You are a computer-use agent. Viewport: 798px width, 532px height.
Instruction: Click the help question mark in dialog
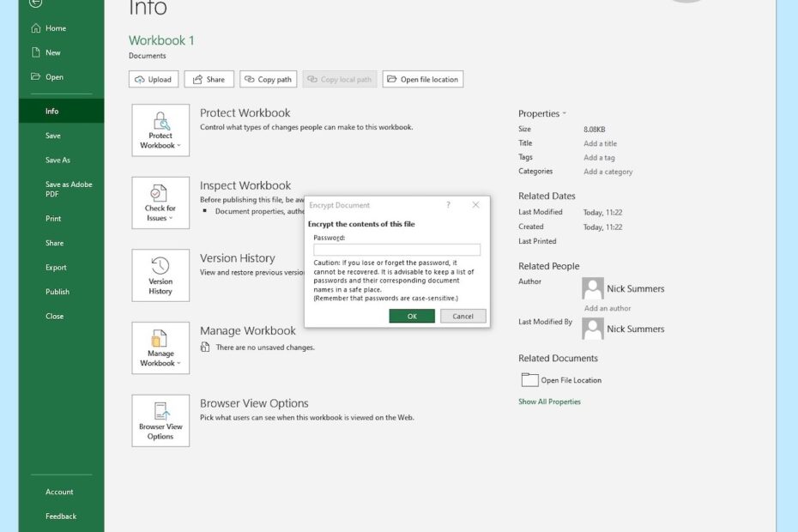click(x=449, y=205)
